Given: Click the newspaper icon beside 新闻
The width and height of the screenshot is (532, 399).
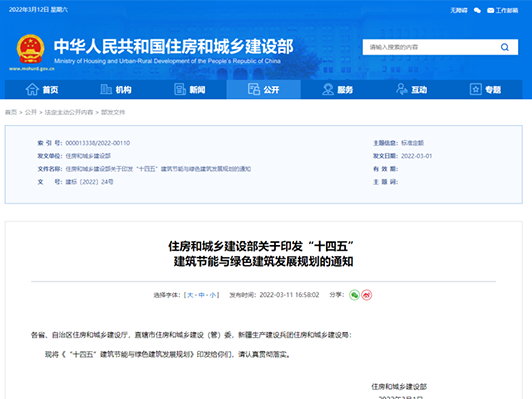Looking at the screenshot, I should (180, 90).
